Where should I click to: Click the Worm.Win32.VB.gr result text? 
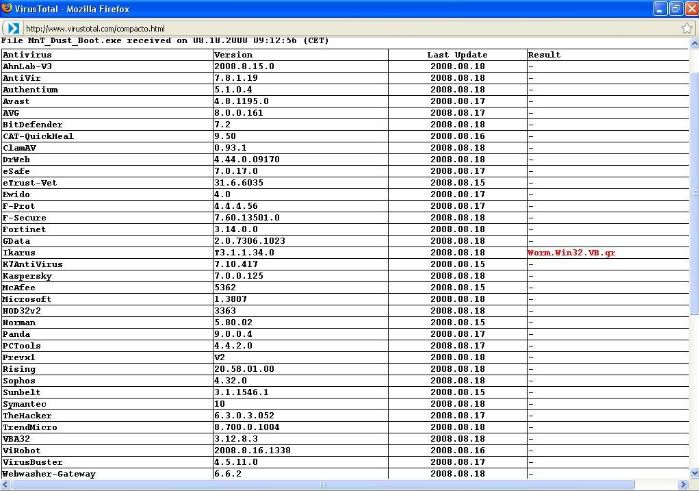pyautogui.click(x=571, y=252)
